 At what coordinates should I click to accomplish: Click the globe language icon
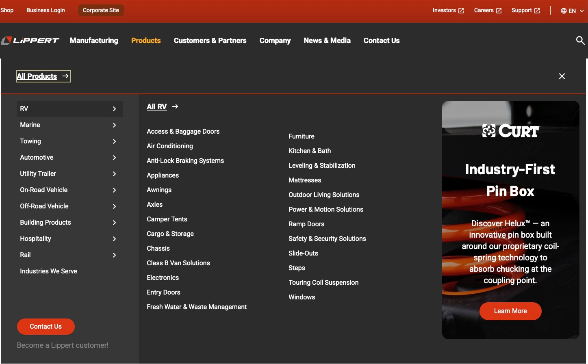pyautogui.click(x=564, y=11)
